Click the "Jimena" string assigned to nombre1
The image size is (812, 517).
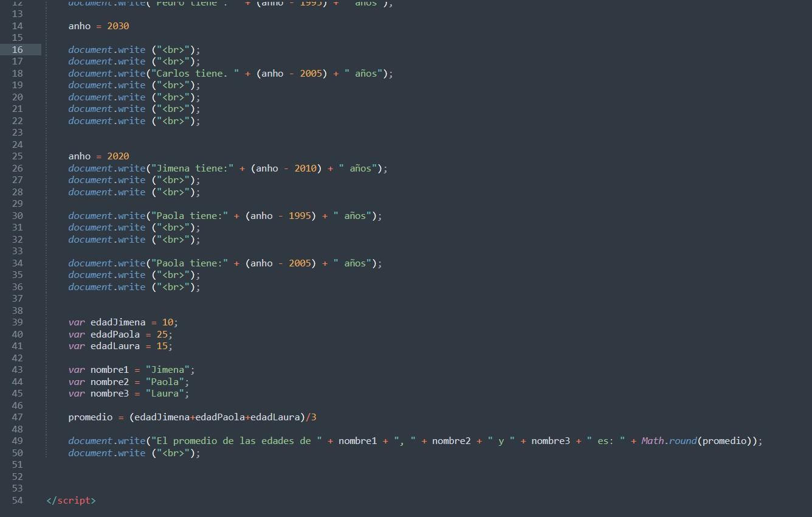coord(168,370)
